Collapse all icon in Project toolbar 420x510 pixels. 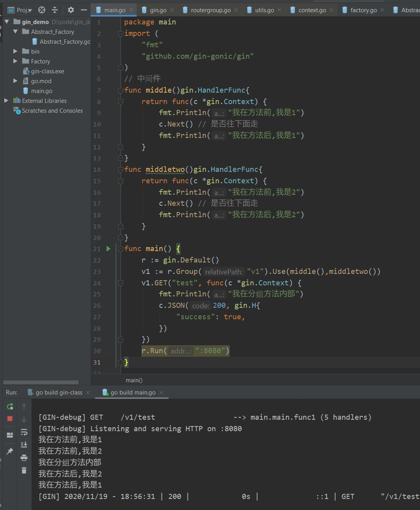(x=55, y=10)
